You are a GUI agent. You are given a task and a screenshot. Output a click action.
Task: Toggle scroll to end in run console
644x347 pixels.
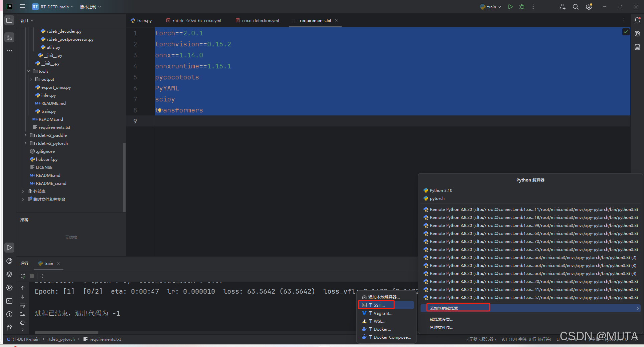coord(23,314)
